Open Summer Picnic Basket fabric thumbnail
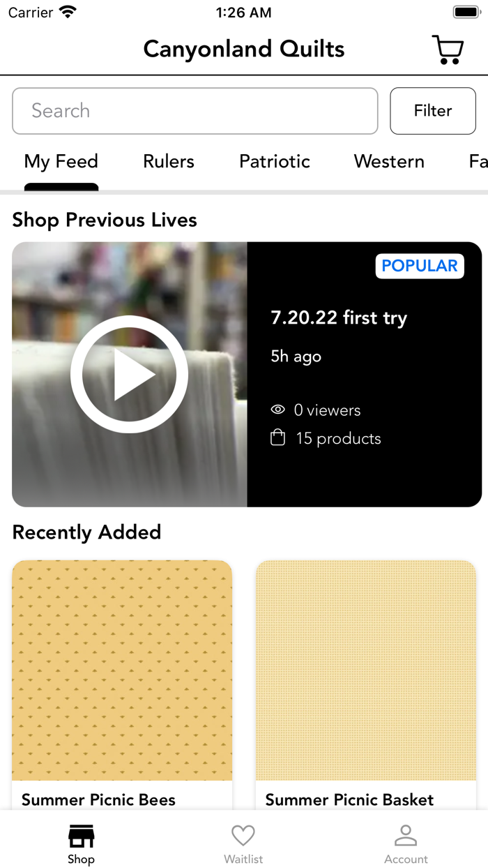 click(366, 671)
